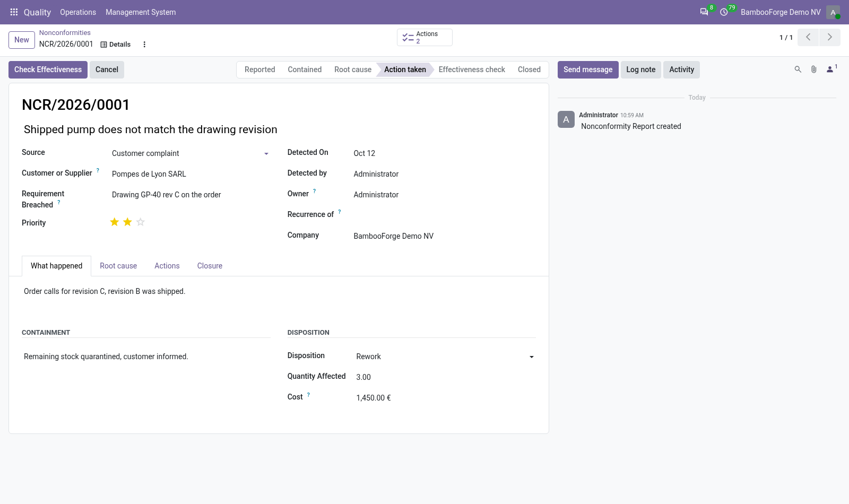Open the Management System menu

coord(141,12)
